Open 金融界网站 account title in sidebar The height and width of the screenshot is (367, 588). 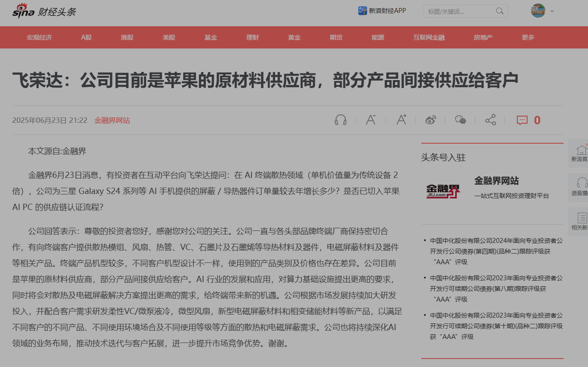(x=496, y=181)
